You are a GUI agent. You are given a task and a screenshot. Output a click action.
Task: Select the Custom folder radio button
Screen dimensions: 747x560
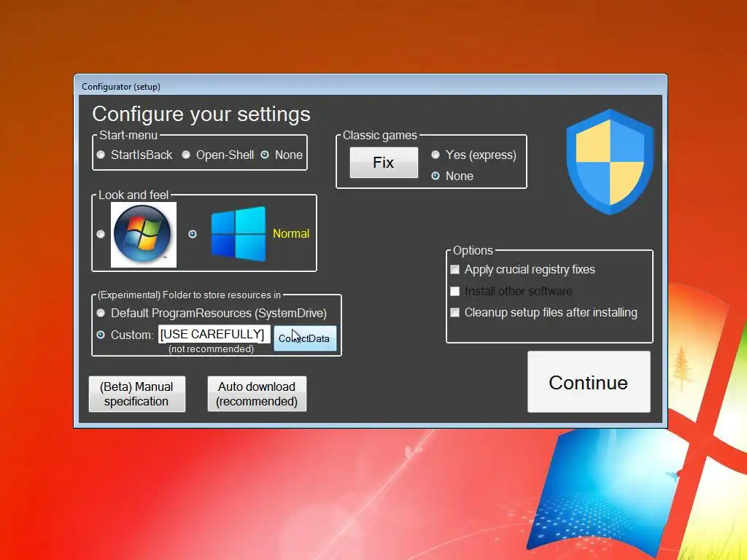(101, 335)
